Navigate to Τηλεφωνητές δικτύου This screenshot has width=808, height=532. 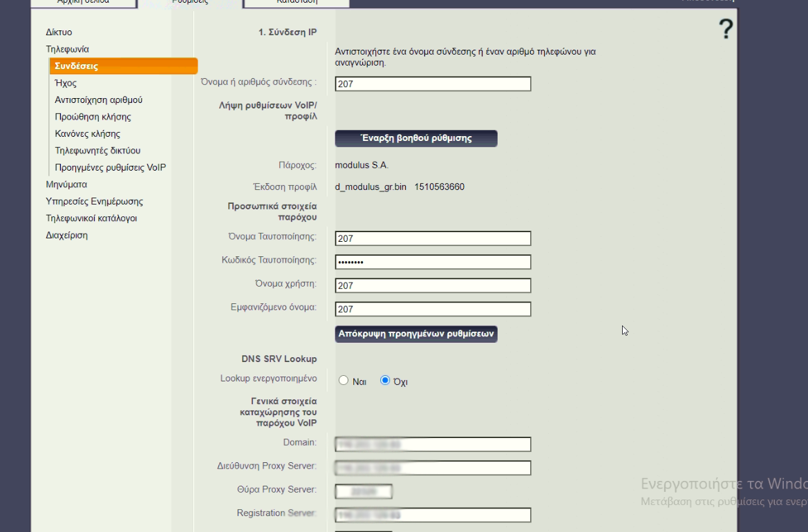tap(97, 151)
